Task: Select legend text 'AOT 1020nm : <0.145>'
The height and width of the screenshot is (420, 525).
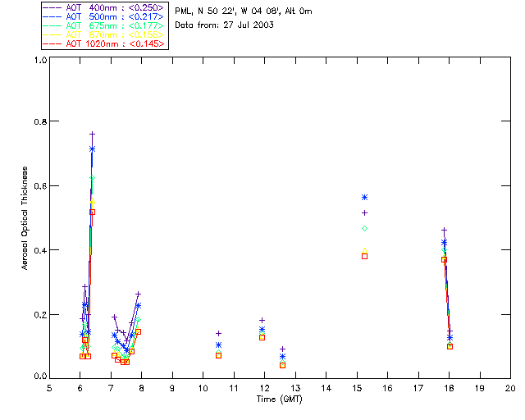Action: 115,43
